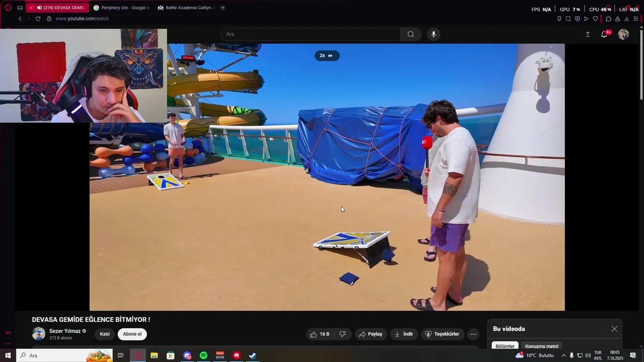Open the Sezer Yılmaz channel avatar
644x362 pixels.
[x=39, y=334]
